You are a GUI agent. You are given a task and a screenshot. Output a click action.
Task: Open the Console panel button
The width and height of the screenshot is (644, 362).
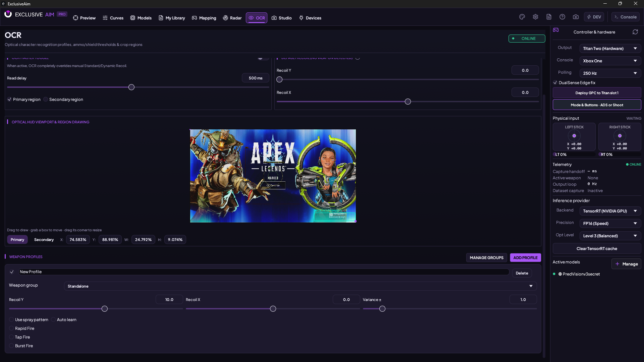[625, 17]
